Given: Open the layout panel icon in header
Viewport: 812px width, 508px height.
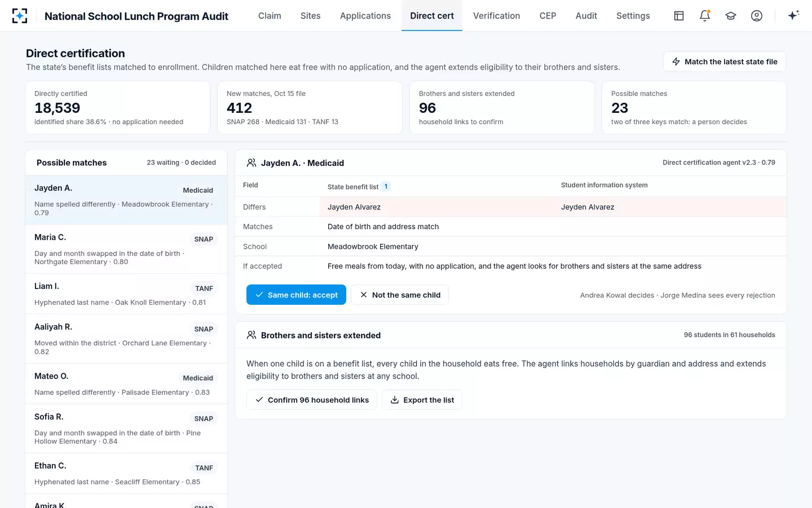Looking at the screenshot, I should tap(679, 16).
